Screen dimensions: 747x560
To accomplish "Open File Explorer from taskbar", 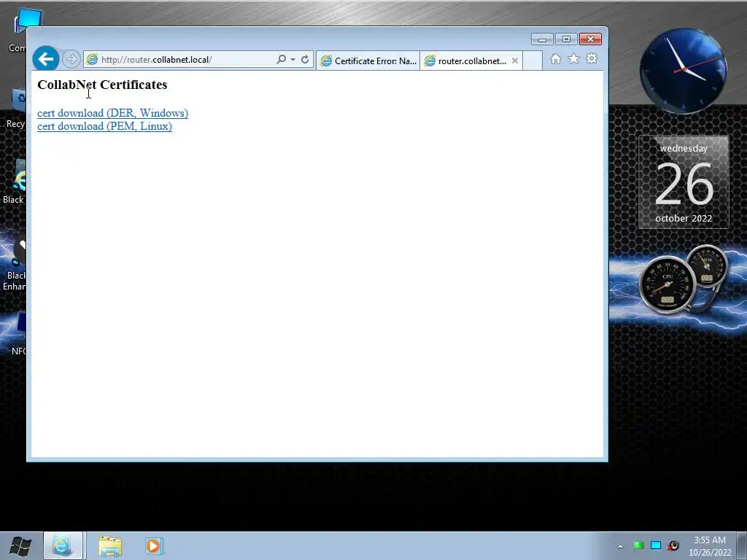I will [x=111, y=545].
